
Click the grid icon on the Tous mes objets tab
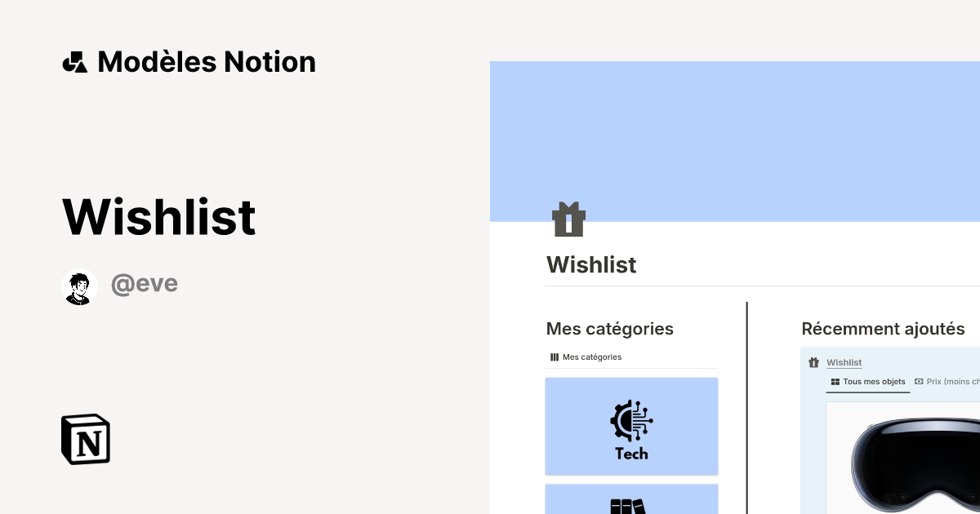click(836, 381)
